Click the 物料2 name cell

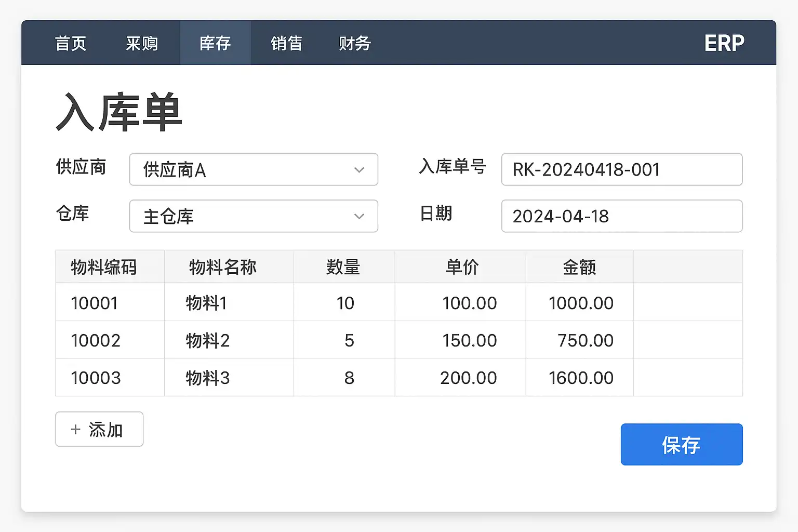(208, 340)
